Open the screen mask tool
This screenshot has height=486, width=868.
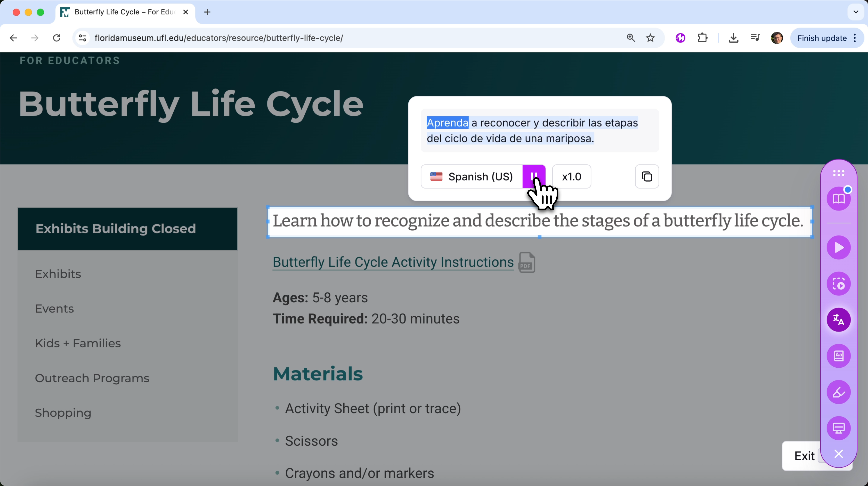point(839,428)
